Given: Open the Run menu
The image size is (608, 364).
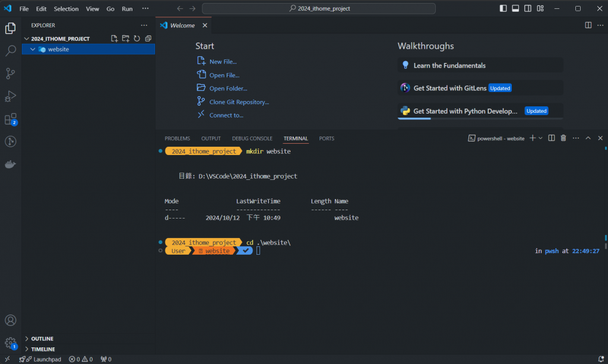Looking at the screenshot, I should tap(127, 8).
